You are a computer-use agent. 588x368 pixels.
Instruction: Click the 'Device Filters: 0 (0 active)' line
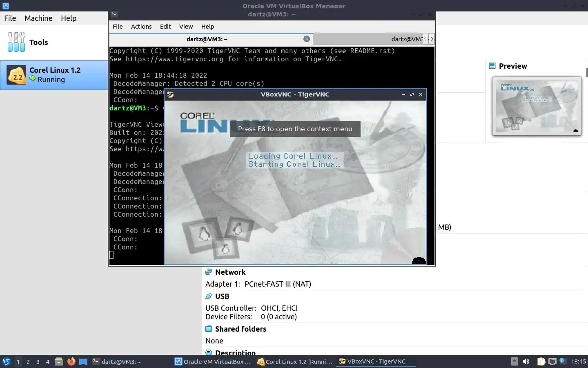(x=251, y=316)
